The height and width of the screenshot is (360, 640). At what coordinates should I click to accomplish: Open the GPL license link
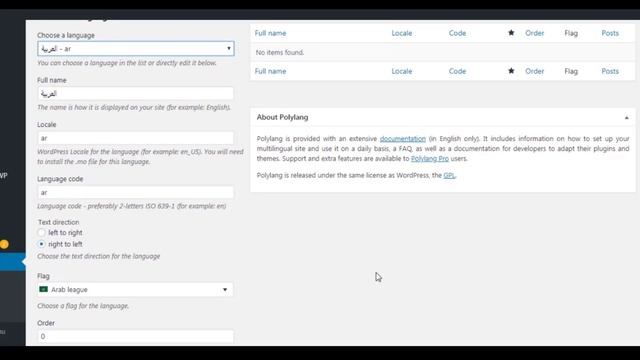[x=449, y=175]
